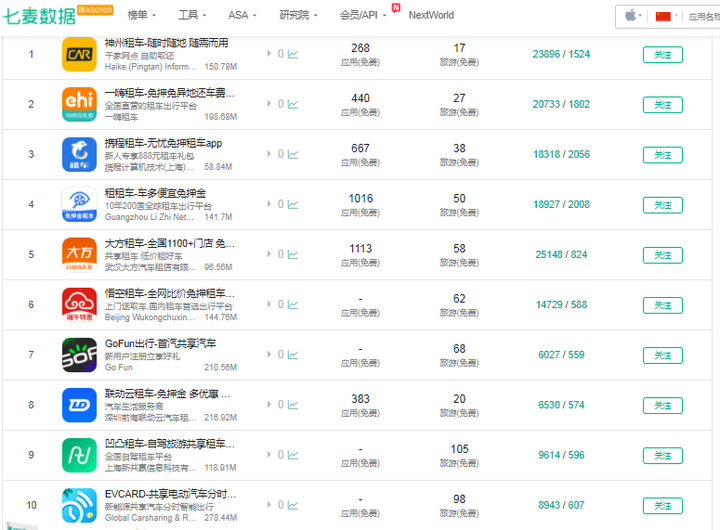Screen dimensions: 720x530
Task: Open the 联动云租车 app icon
Action: pyautogui.click(x=79, y=405)
